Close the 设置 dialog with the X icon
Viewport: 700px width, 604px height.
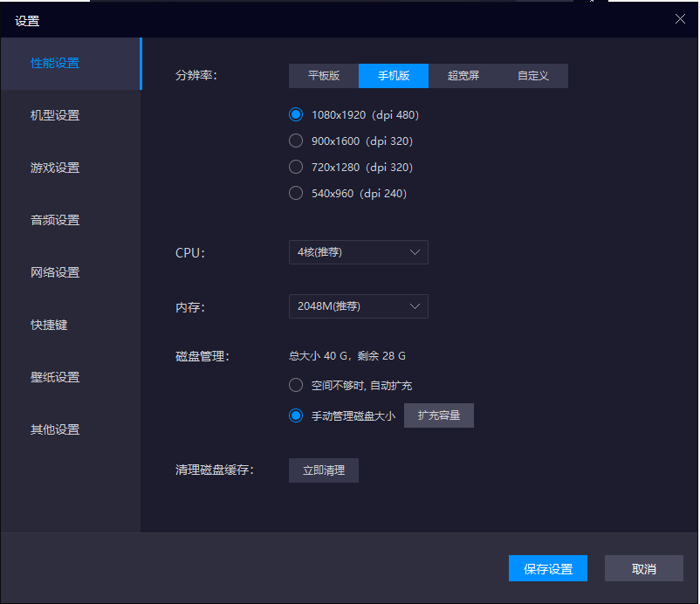680,19
